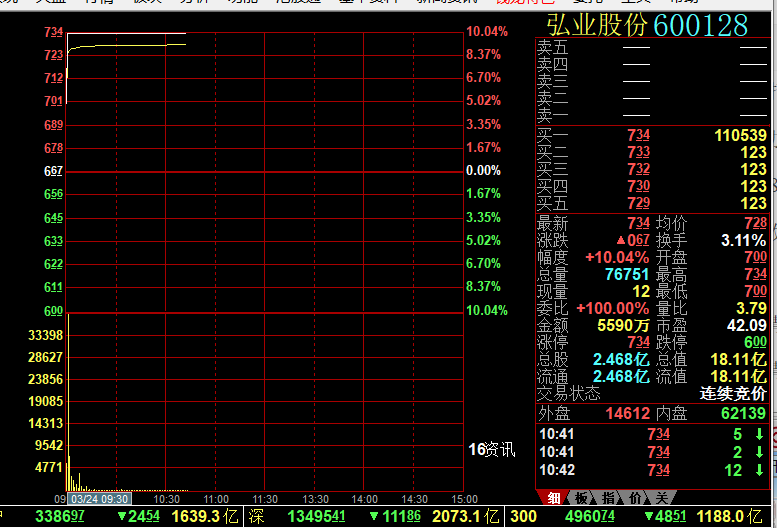Click the 卖一 ask row label
777x528 pixels.
click(x=553, y=115)
